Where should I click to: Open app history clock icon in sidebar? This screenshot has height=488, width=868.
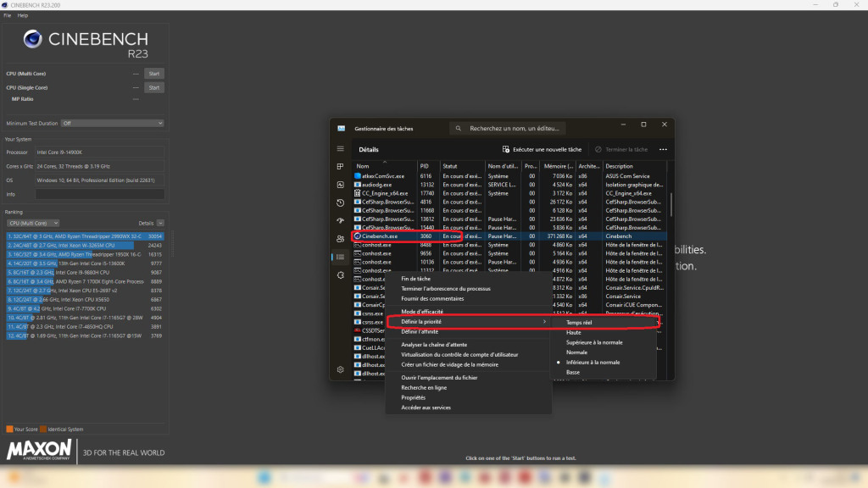click(x=341, y=203)
